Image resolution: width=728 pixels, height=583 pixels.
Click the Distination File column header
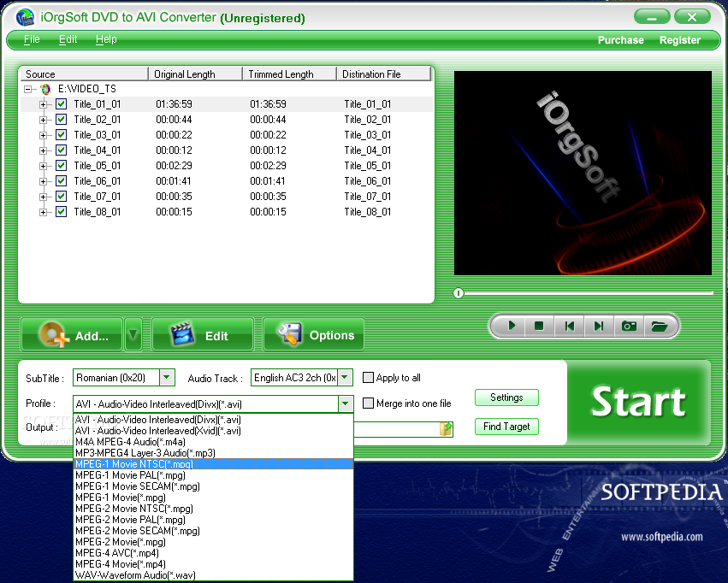[x=383, y=74]
